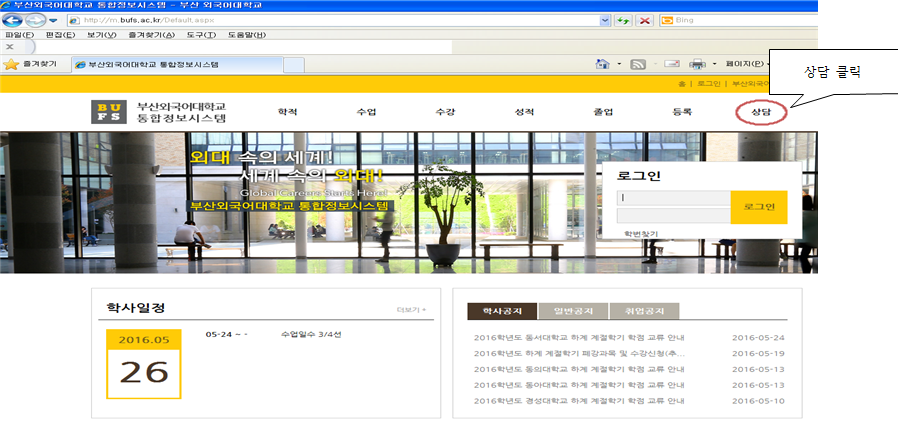Click the first login ID input field
The height and width of the screenshot is (443, 898).
[x=672, y=198]
